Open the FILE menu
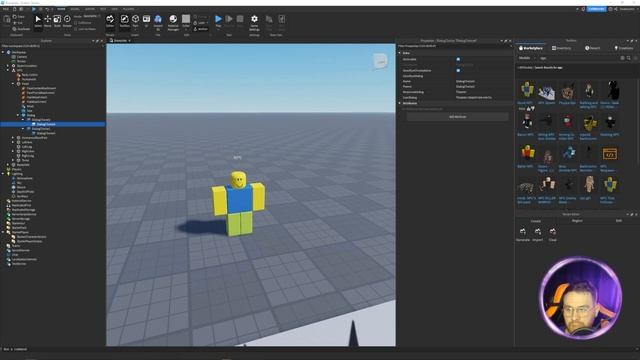This screenshot has height=360, width=640. point(6,9)
